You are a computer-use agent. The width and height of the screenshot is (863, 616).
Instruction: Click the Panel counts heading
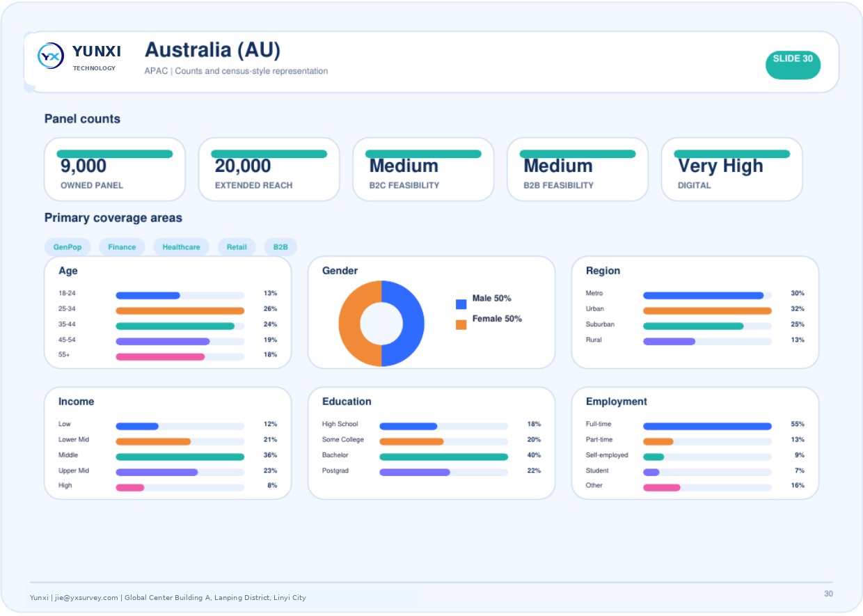(x=82, y=119)
